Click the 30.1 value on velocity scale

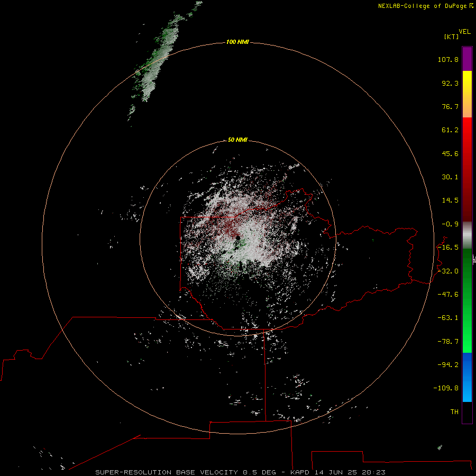[x=450, y=177]
